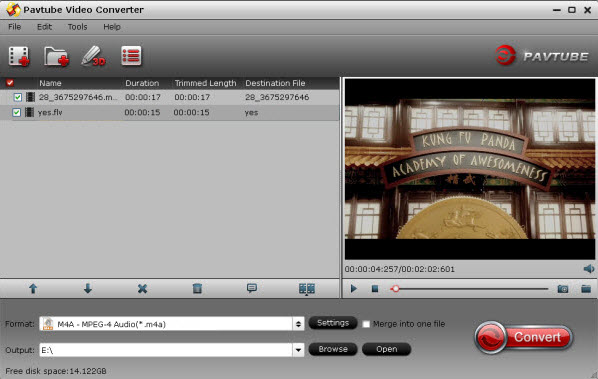
Task: Click the preview playback seek slider
Action: pyautogui.click(x=470, y=289)
